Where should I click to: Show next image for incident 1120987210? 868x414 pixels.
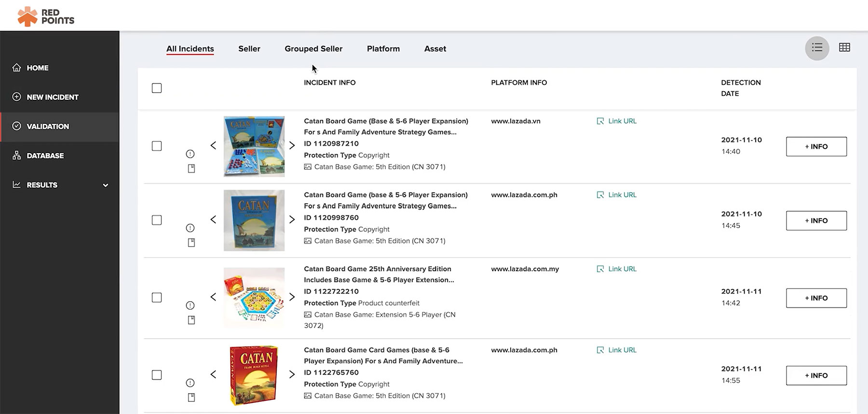pos(292,145)
